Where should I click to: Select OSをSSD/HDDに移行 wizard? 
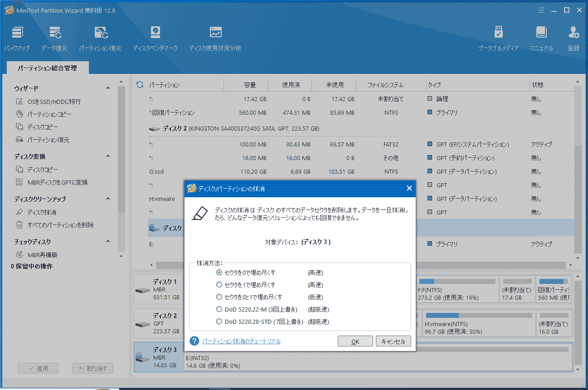[49, 102]
